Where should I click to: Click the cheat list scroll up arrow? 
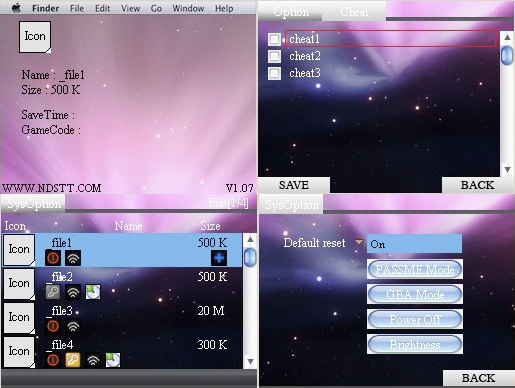point(507,37)
